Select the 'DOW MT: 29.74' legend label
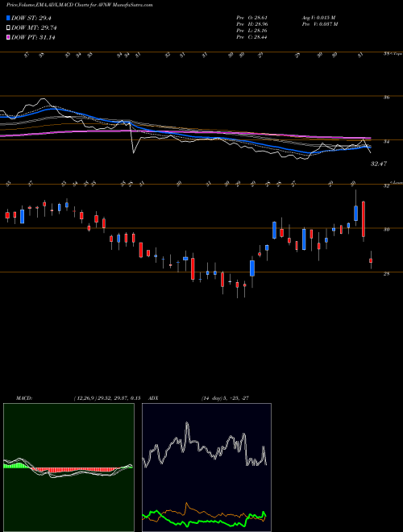Viewport: 403px width, 532px height. 34,28
